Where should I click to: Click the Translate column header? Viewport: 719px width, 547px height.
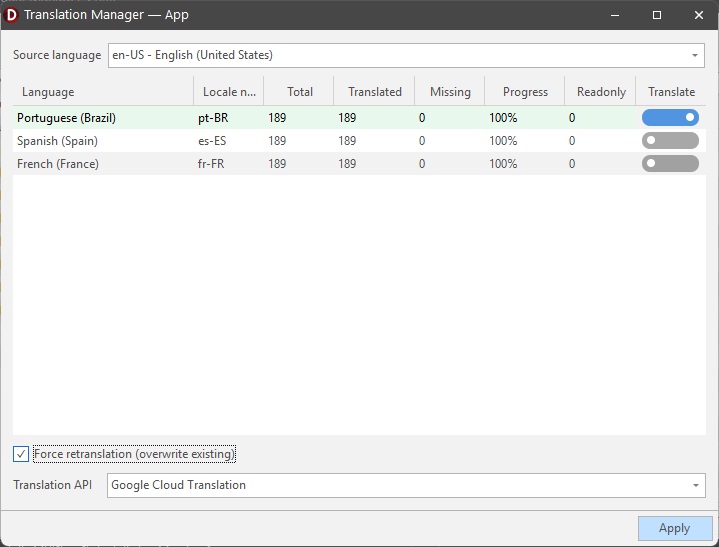coord(671,92)
